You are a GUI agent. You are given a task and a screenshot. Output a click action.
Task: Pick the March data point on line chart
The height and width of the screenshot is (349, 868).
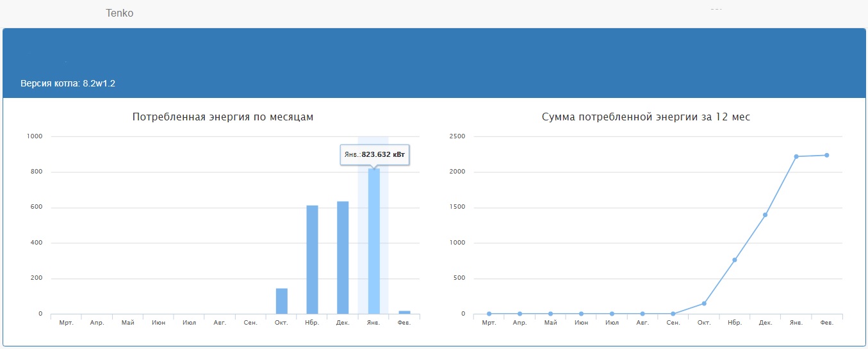pos(489,314)
